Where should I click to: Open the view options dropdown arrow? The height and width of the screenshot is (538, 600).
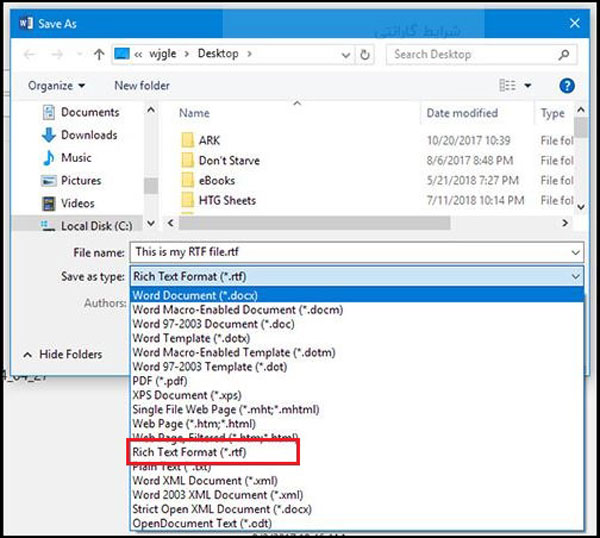(528, 85)
